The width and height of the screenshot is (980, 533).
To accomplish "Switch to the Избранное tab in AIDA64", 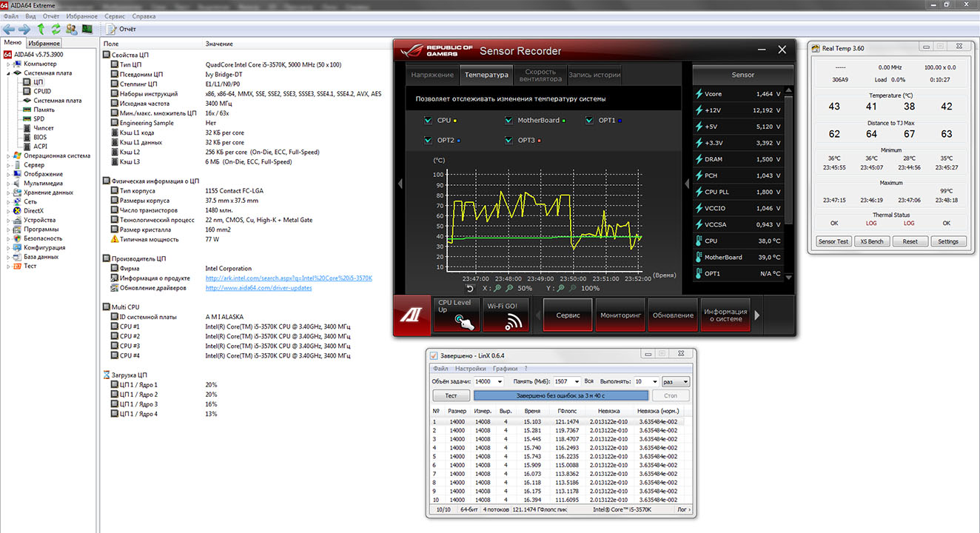I will 44,44.
